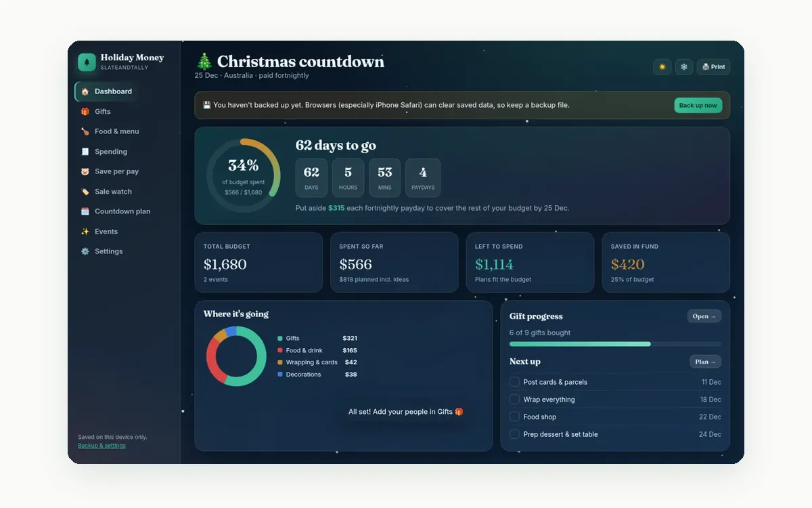Click the blue Decorations legend swatch
Screen dimensions: 812x508
[x=280, y=374]
